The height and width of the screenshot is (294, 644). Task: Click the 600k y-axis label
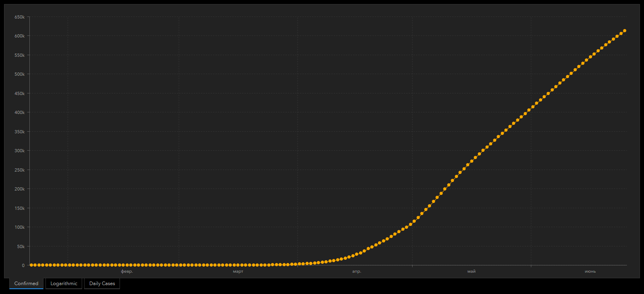(20, 36)
